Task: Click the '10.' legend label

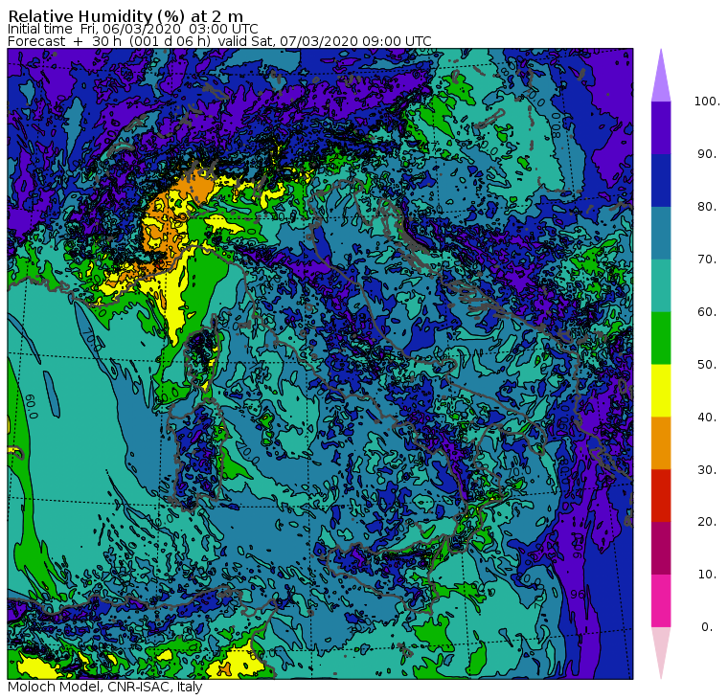Action: point(707,575)
